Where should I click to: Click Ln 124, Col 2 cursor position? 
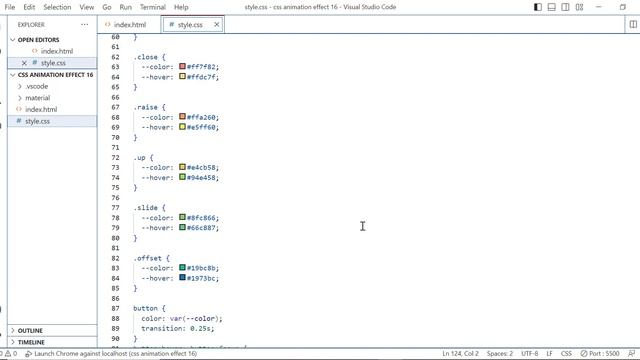click(460, 353)
